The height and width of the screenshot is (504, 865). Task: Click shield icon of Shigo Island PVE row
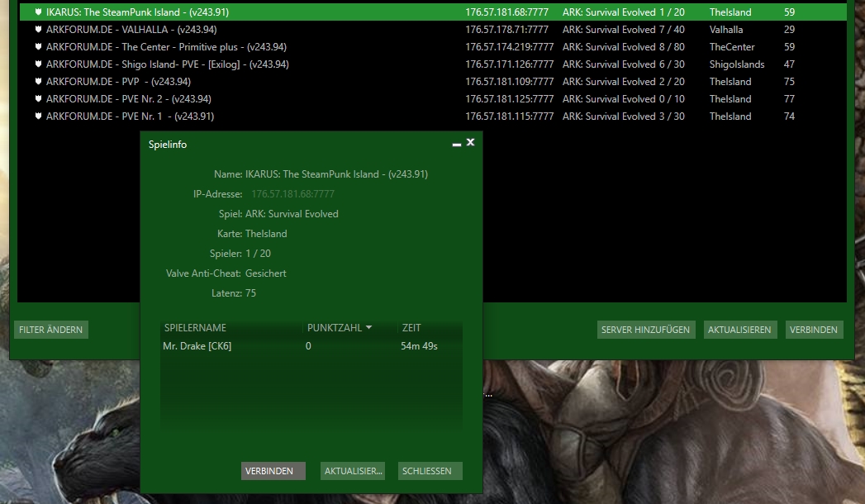(x=38, y=64)
